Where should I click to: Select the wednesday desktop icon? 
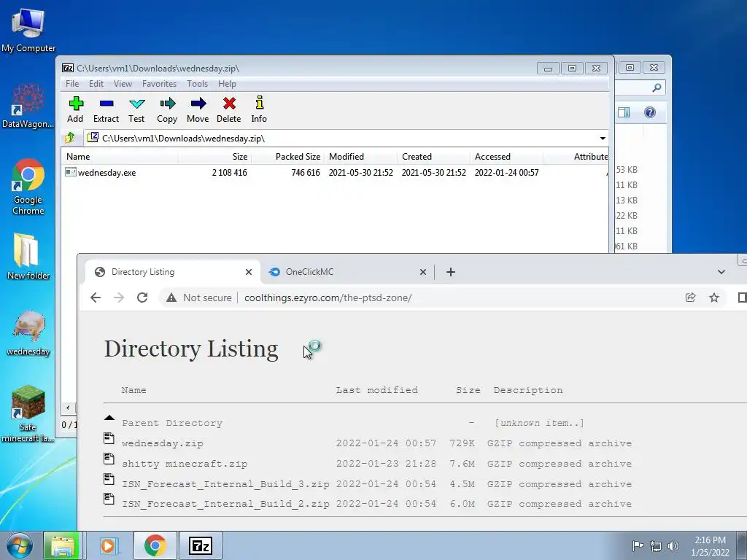point(28,332)
